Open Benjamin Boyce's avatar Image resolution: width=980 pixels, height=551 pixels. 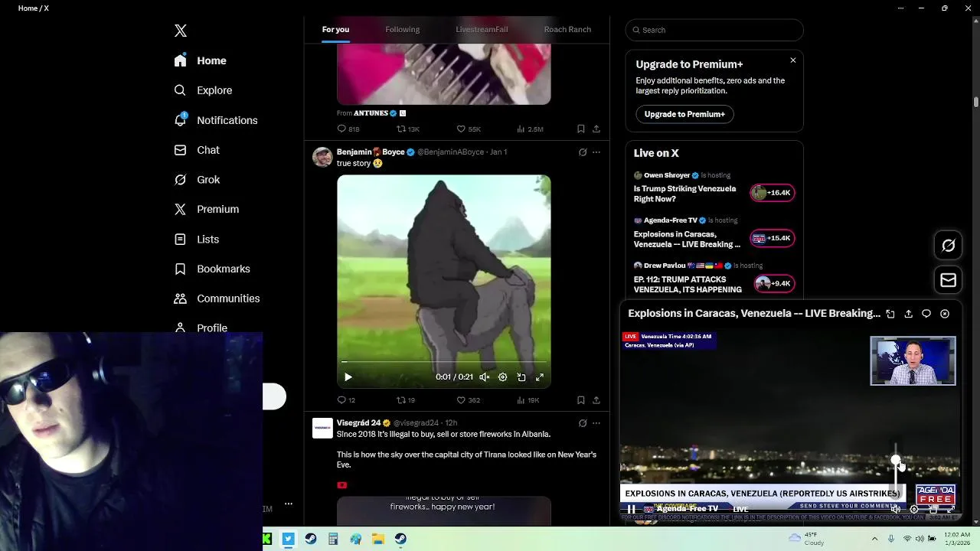point(322,158)
